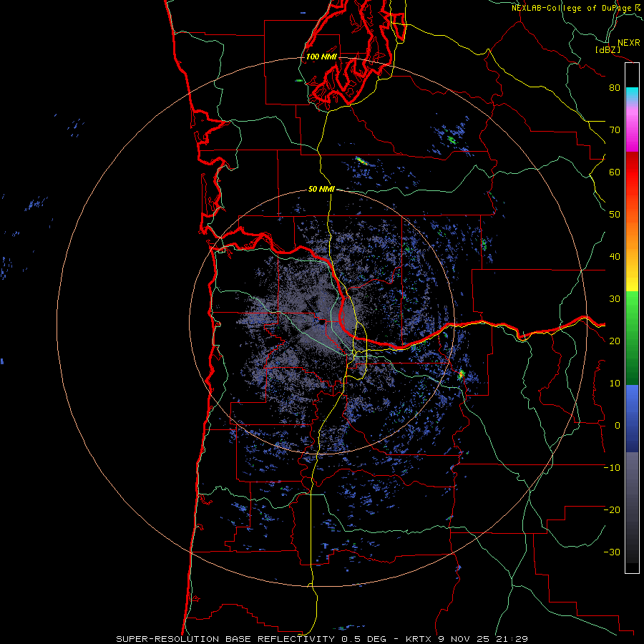Click the 60 dBZ scale value
The image size is (644, 644).
[x=615, y=172]
